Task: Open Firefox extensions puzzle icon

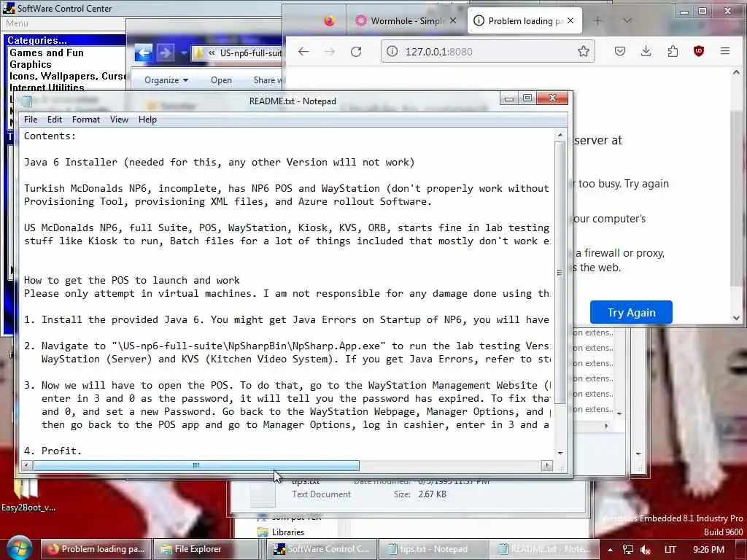Action: [x=673, y=51]
